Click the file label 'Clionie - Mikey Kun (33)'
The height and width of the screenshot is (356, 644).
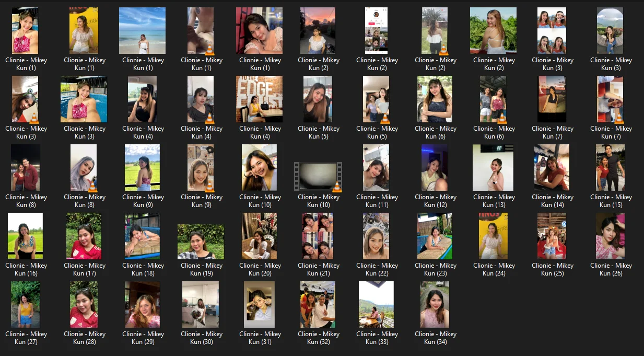point(377,338)
